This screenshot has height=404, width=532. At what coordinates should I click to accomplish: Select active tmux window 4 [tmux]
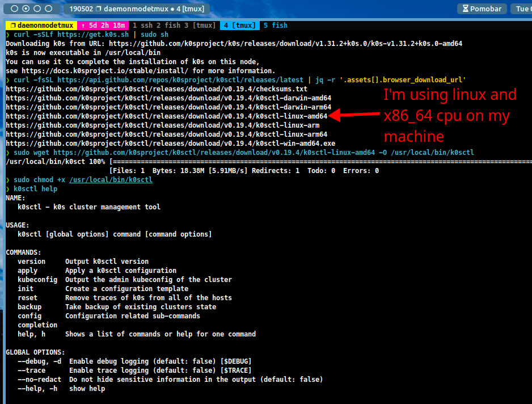click(240, 26)
